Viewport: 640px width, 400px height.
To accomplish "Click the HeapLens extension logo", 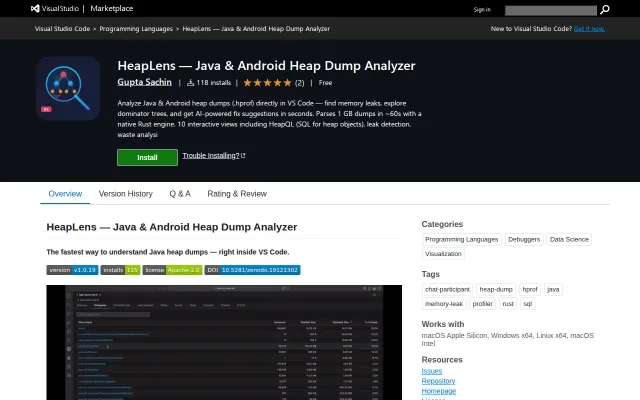I will click(x=68, y=89).
